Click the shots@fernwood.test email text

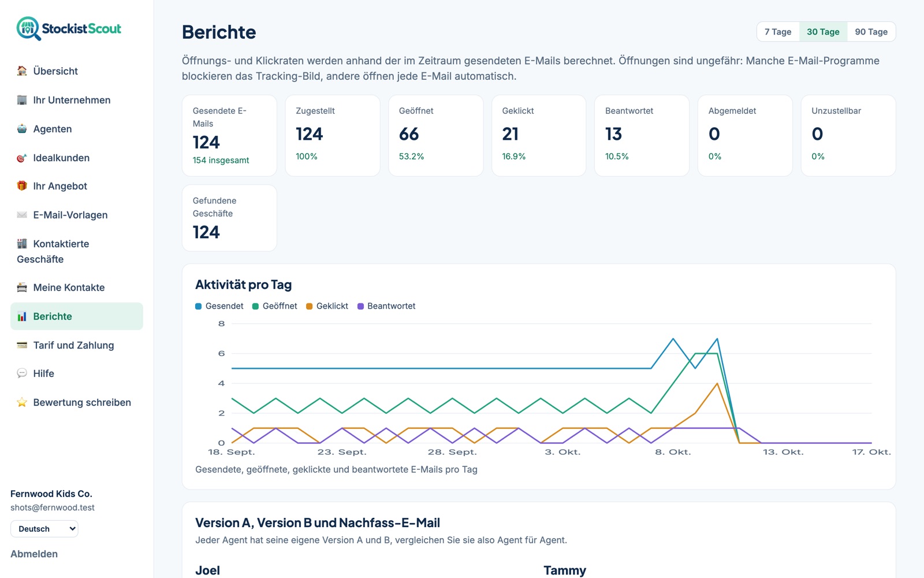click(x=53, y=507)
